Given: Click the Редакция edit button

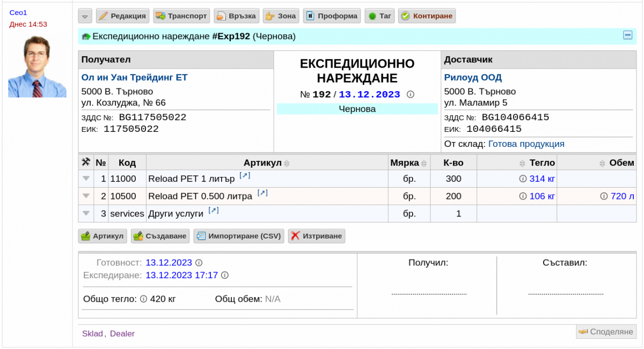Looking at the screenshot, I should tap(122, 16).
